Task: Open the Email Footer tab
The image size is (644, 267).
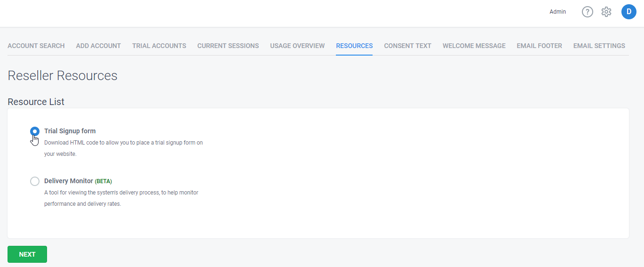Action: [x=539, y=46]
